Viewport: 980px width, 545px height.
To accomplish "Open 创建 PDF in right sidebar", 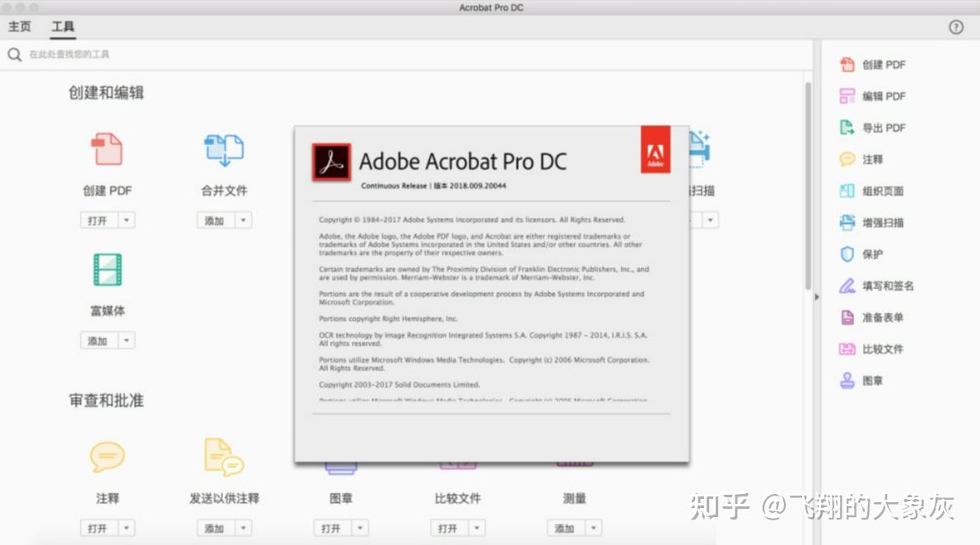I will tap(872, 64).
